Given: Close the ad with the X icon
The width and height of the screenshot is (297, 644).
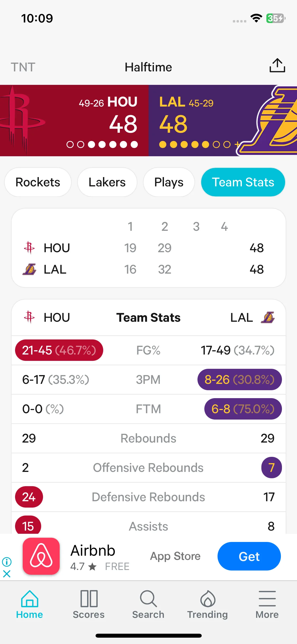Looking at the screenshot, I should point(7,574).
